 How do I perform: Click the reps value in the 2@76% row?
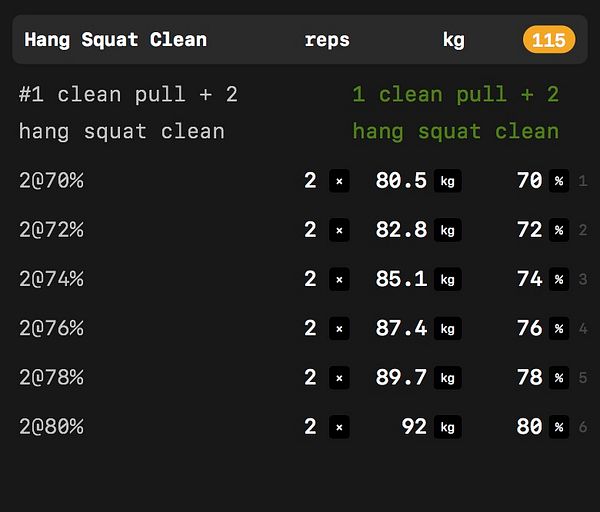point(310,328)
